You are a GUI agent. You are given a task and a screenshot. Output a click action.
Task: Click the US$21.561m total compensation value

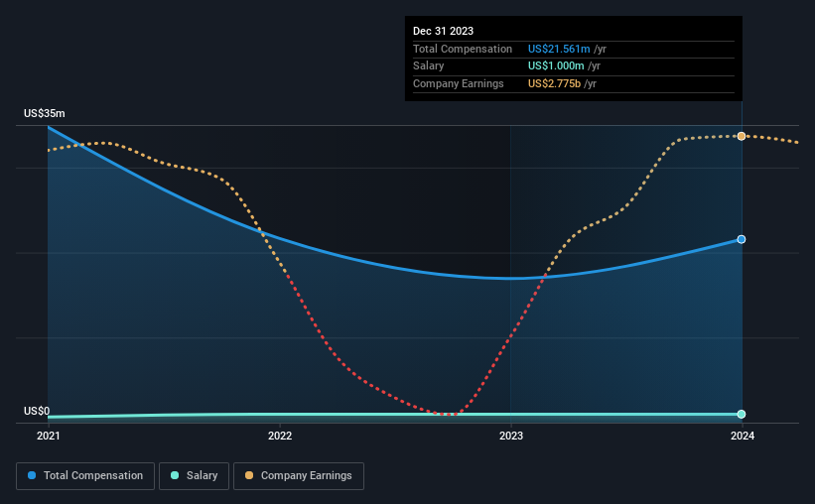click(x=559, y=49)
